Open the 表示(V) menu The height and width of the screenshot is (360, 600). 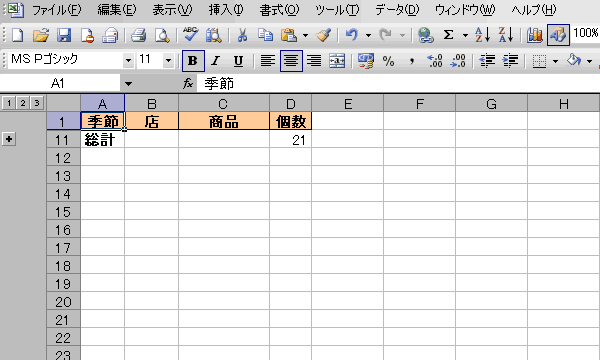(x=172, y=10)
